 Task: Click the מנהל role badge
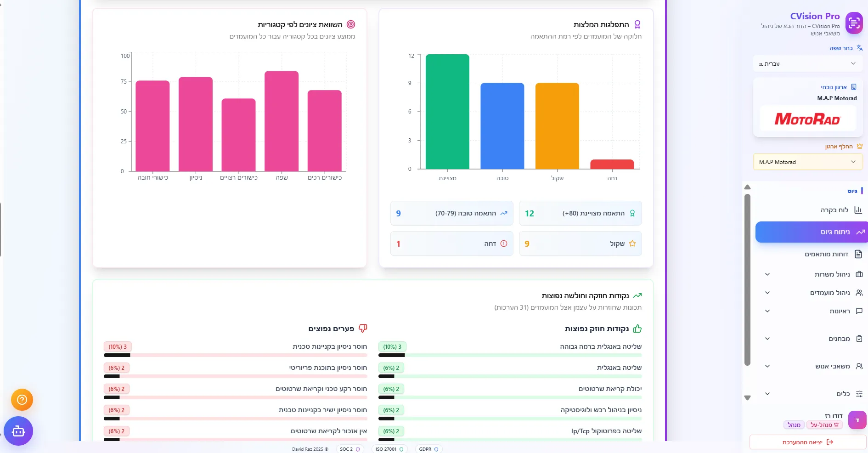(x=794, y=425)
